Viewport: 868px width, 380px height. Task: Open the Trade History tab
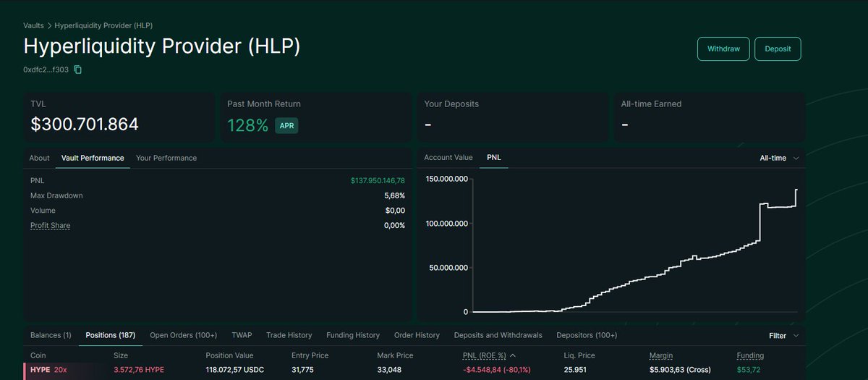[289, 335]
